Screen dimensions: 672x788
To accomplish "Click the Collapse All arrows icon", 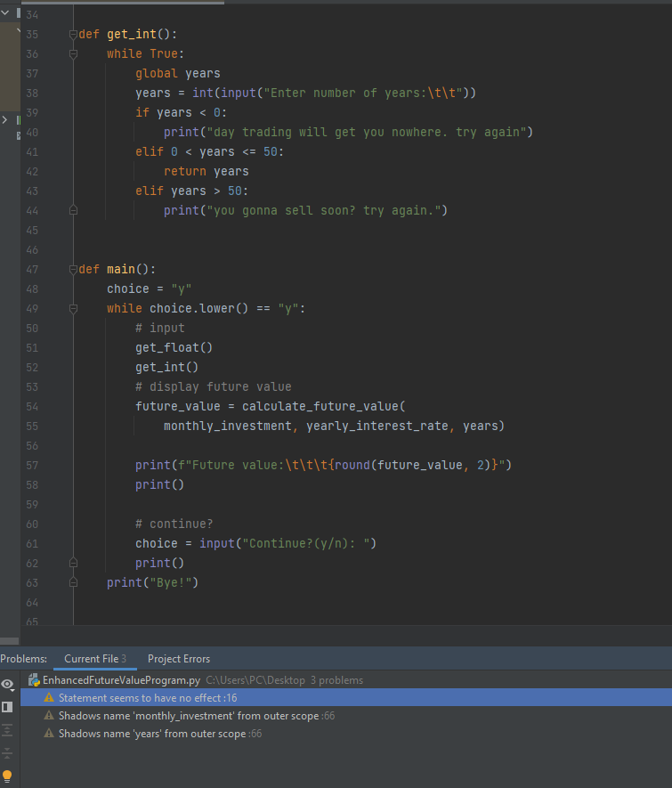I will tap(7, 752).
